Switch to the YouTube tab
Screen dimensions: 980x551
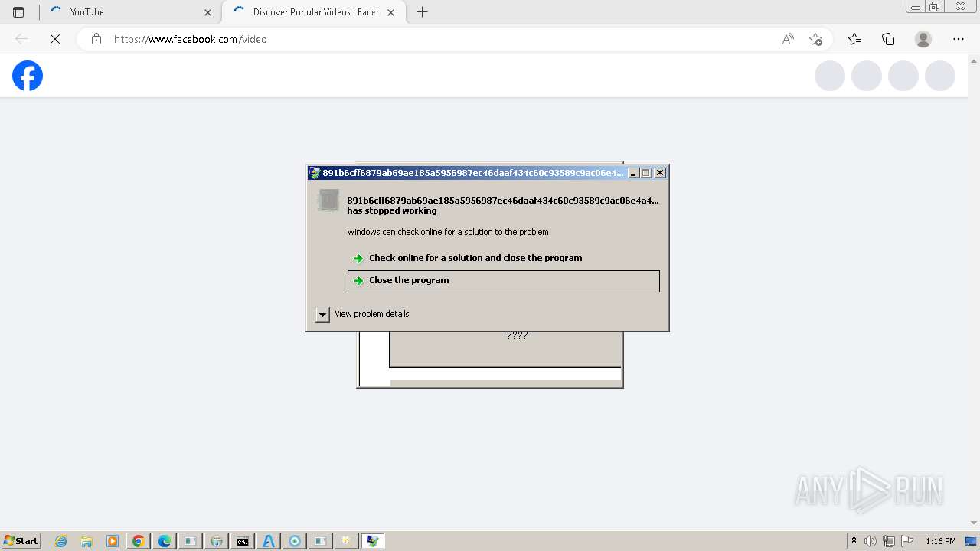(129, 12)
